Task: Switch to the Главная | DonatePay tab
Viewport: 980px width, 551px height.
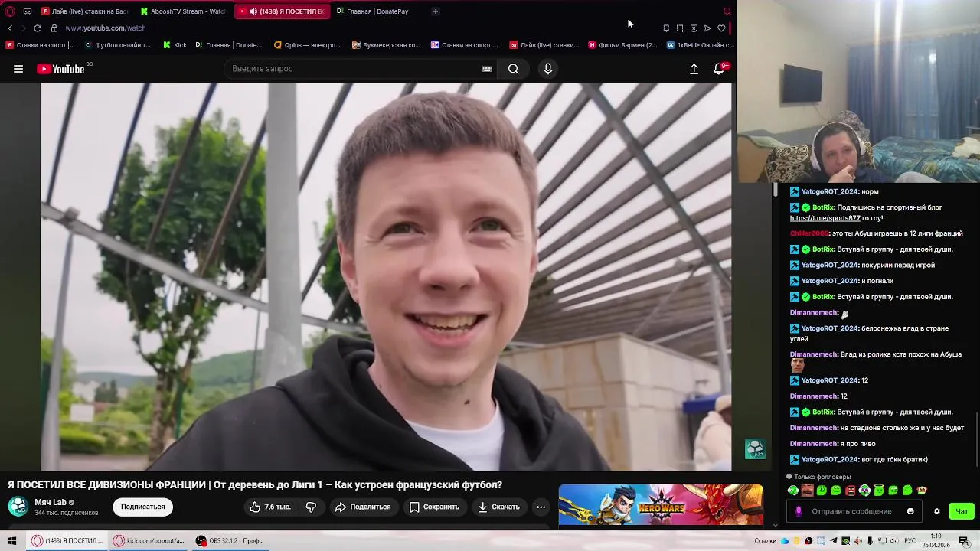Action: pos(373,11)
